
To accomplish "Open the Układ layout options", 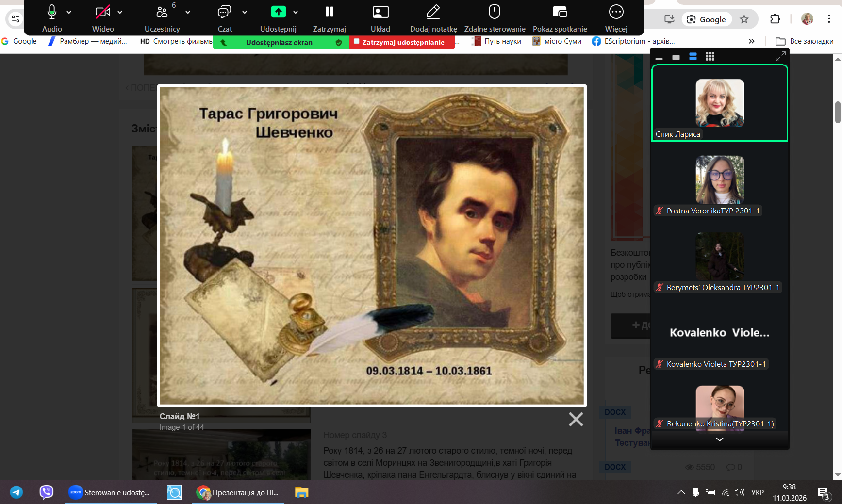I will pos(380,12).
